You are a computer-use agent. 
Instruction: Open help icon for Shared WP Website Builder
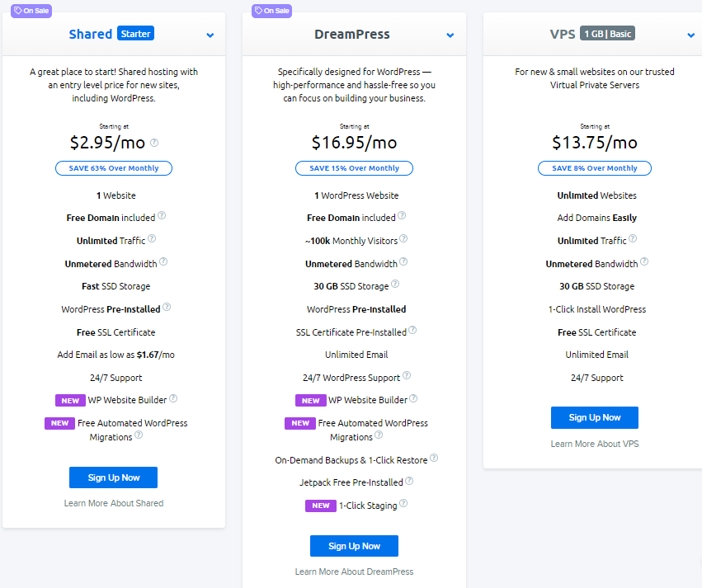(x=173, y=397)
